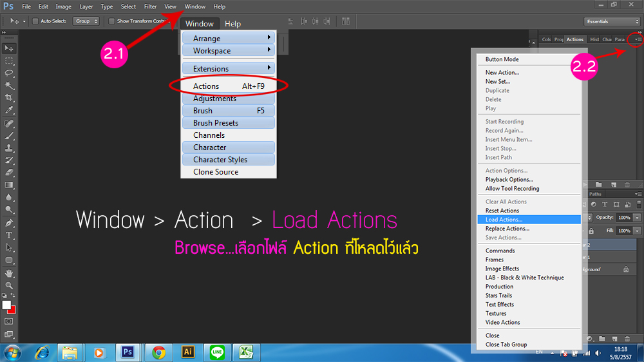
Task: Change screen mode from toolbar
Action: (x=8, y=334)
